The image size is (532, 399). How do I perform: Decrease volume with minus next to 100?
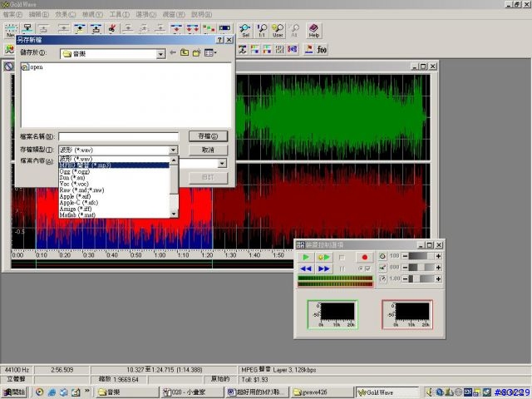pos(405,256)
